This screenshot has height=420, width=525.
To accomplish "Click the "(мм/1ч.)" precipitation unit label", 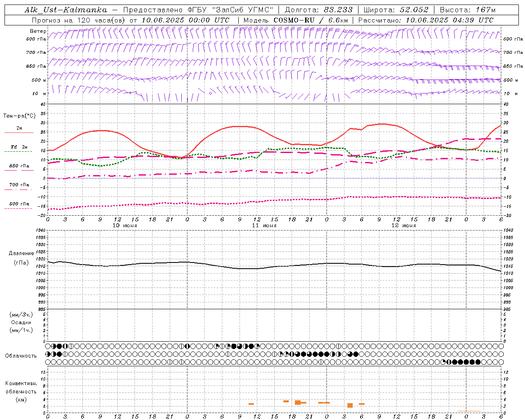I will point(21,330).
